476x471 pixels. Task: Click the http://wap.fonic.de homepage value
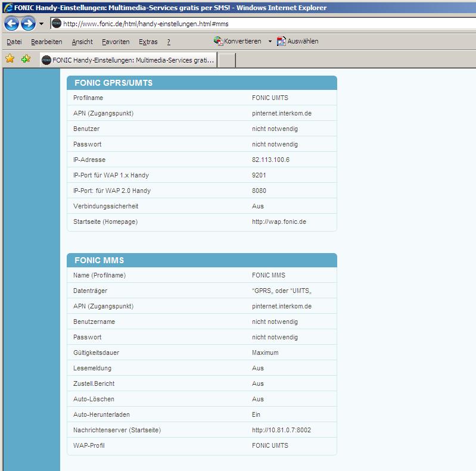(279, 222)
